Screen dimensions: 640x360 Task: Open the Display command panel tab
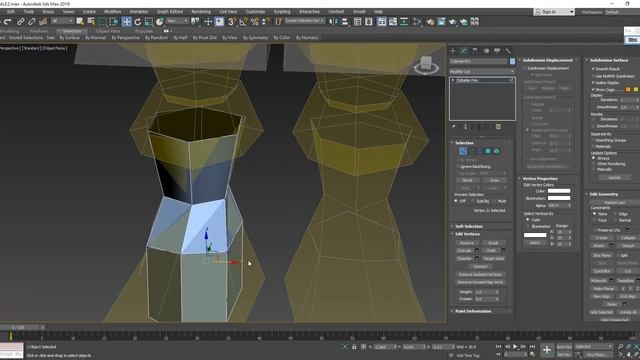click(497, 51)
